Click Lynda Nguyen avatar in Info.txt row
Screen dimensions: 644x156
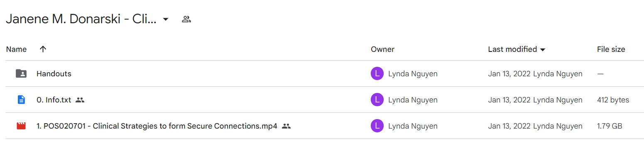pos(377,100)
